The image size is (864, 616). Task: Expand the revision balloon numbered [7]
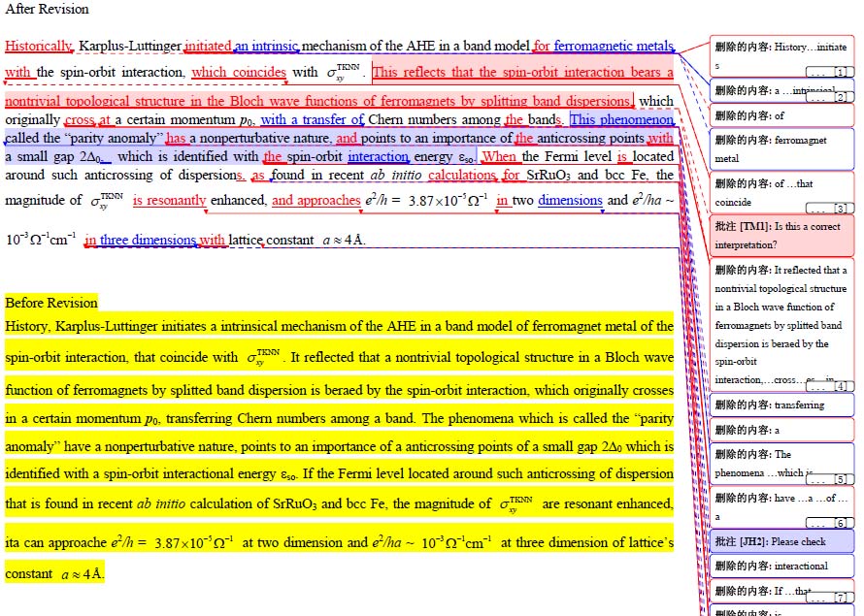(830, 598)
